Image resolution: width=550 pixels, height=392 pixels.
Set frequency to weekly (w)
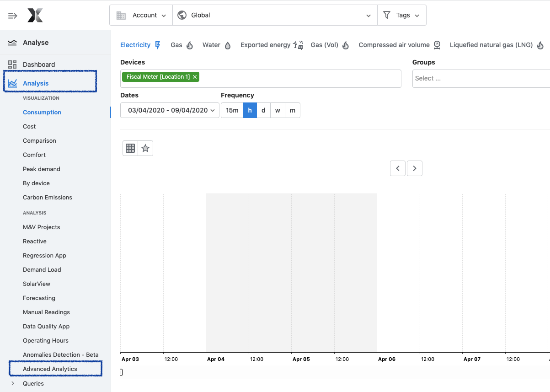pos(278,110)
